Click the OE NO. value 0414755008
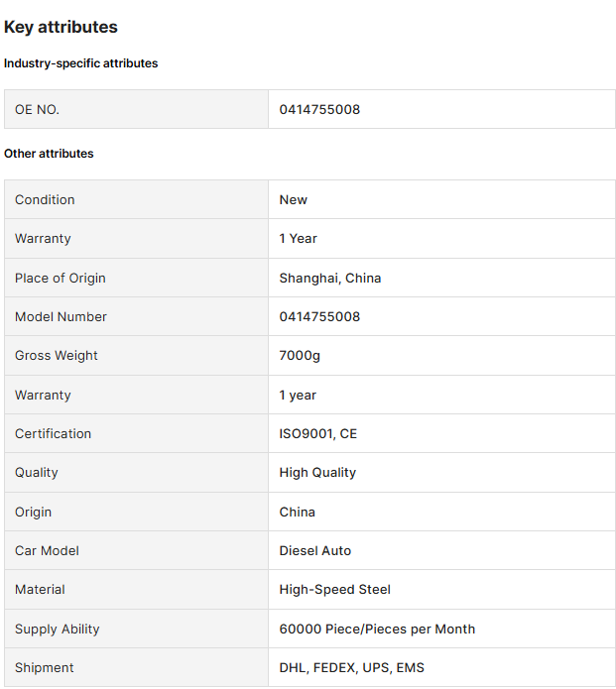The image size is (616, 689). [x=319, y=109]
